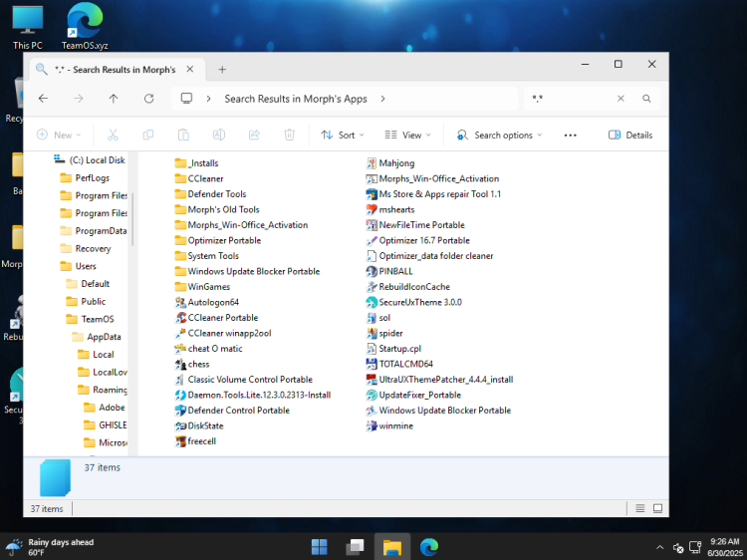The width and height of the screenshot is (747, 560).
Task: Select the PINBALL game item
Action: point(389,271)
